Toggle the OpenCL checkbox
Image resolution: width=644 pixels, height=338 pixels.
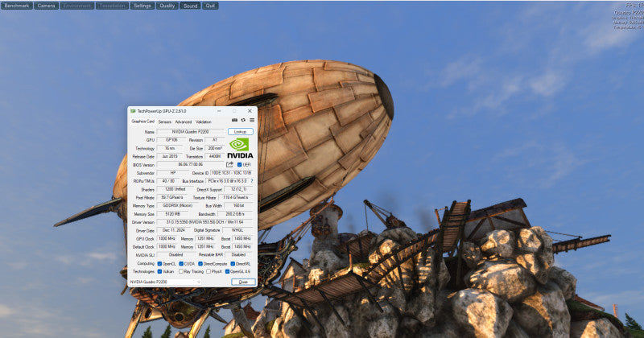(x=159, y=264)
